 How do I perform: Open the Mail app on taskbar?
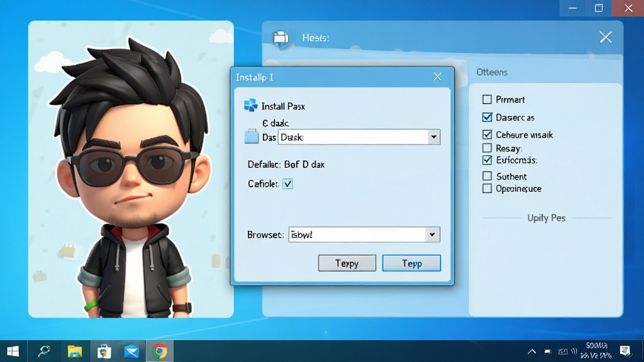[x=132, y=352]
